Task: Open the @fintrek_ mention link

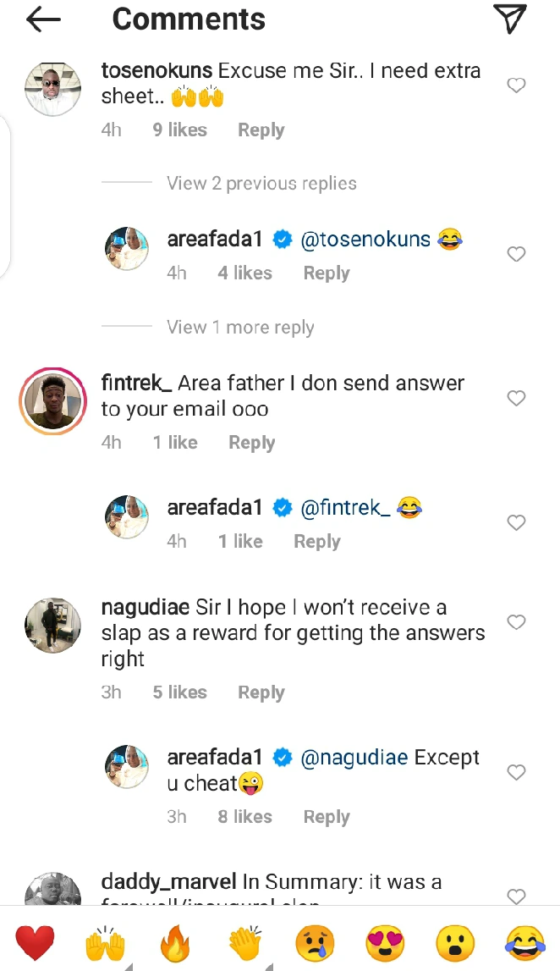Action: point(345,508)
